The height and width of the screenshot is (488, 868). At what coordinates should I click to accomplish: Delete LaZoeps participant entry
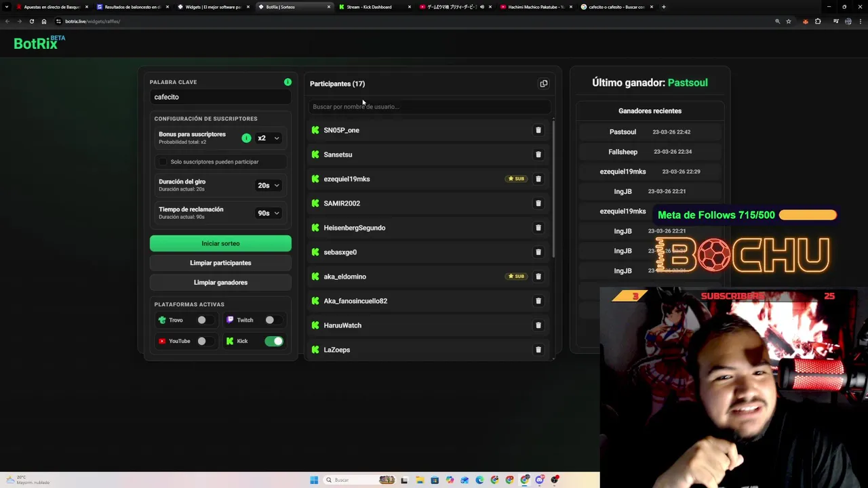click(x=538, y=350)
